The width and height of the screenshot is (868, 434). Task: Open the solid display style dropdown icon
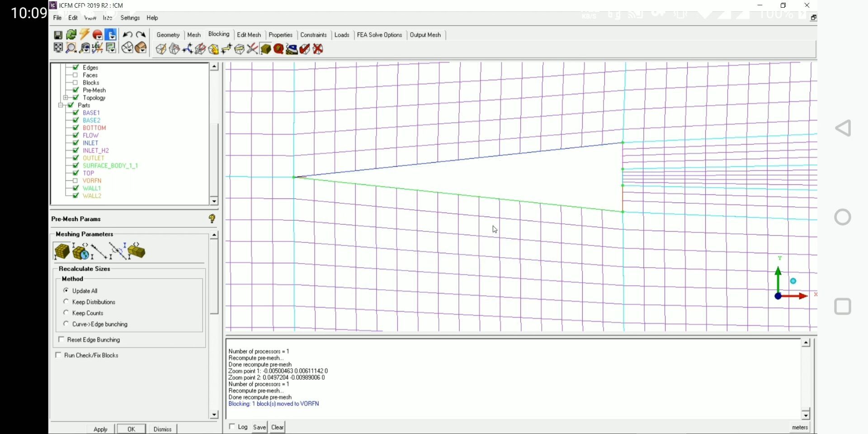click(x=141, y=48)
